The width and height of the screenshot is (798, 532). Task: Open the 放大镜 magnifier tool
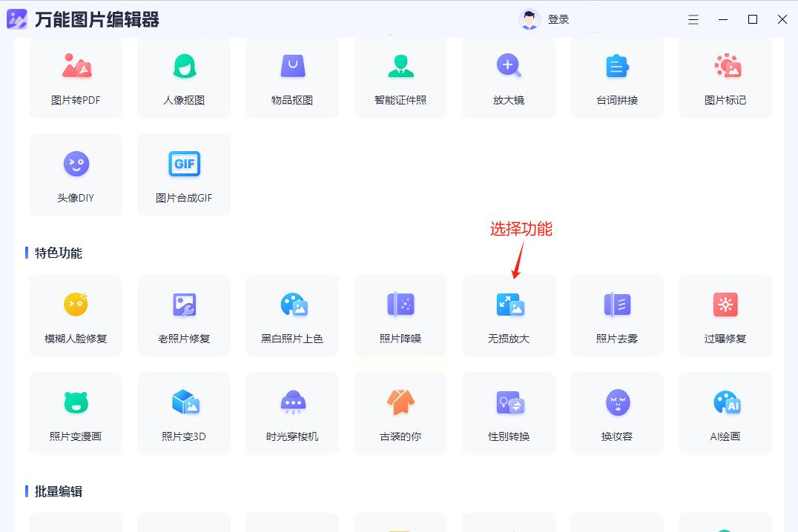[509, 77]
